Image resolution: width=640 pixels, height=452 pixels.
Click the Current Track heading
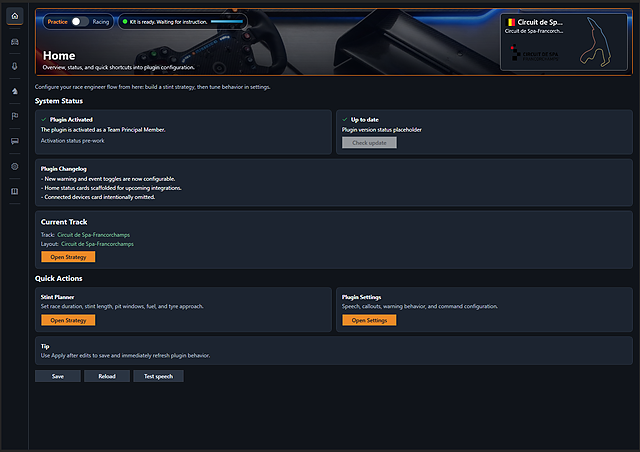pos(64,222)
